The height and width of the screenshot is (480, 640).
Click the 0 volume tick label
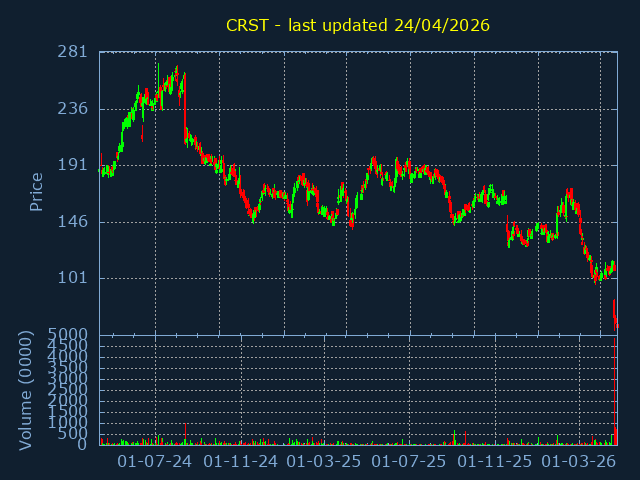coord(84,445)
